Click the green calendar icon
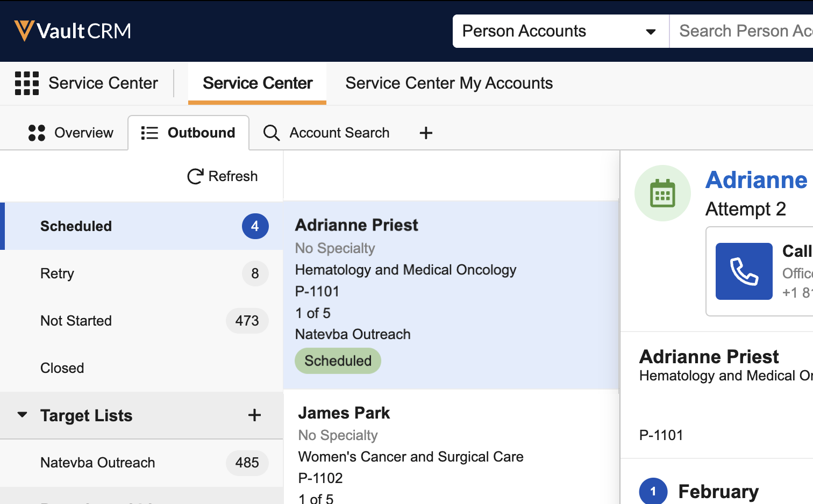 (x=662, y=193)
